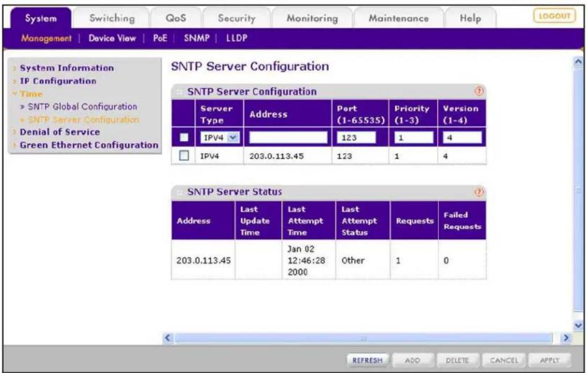Click 'Jan 02 12:46:28 2000' attempt time
This screenshot has height=373, width=588.
(306, 260)
